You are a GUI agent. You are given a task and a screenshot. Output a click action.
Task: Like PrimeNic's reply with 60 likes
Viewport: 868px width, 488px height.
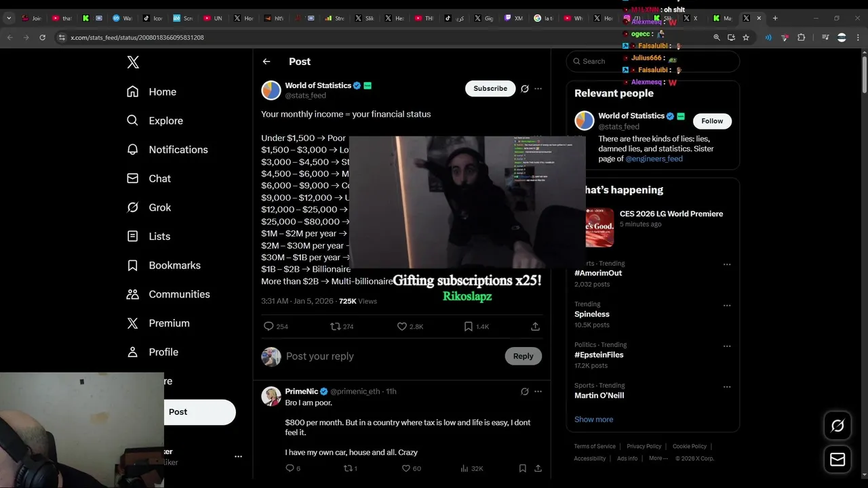coord(406,468)
